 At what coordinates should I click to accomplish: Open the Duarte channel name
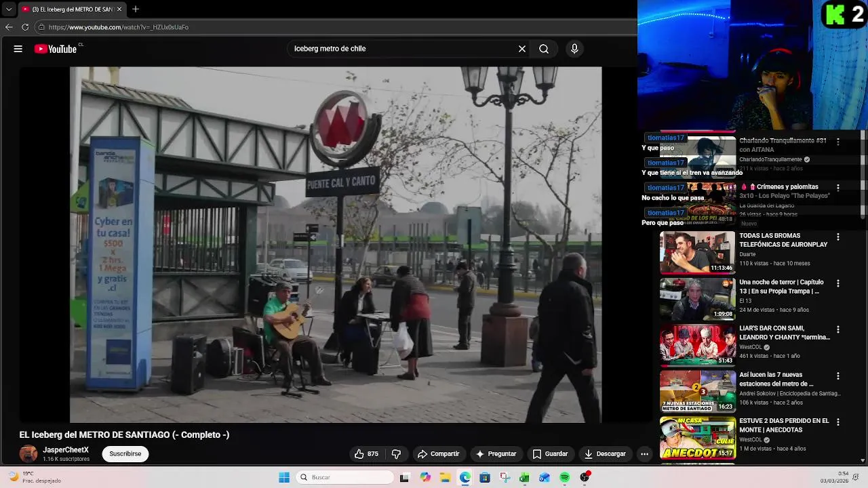click(x=747, y=254)
